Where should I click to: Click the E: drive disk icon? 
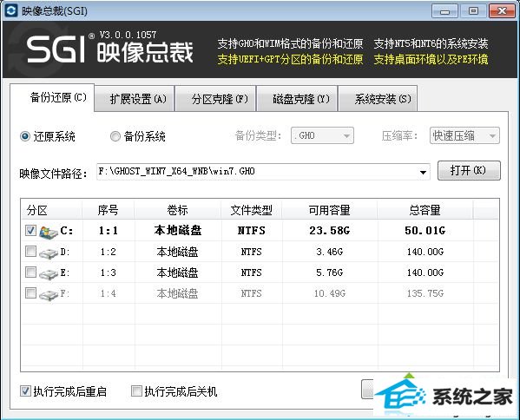(49, 273)
